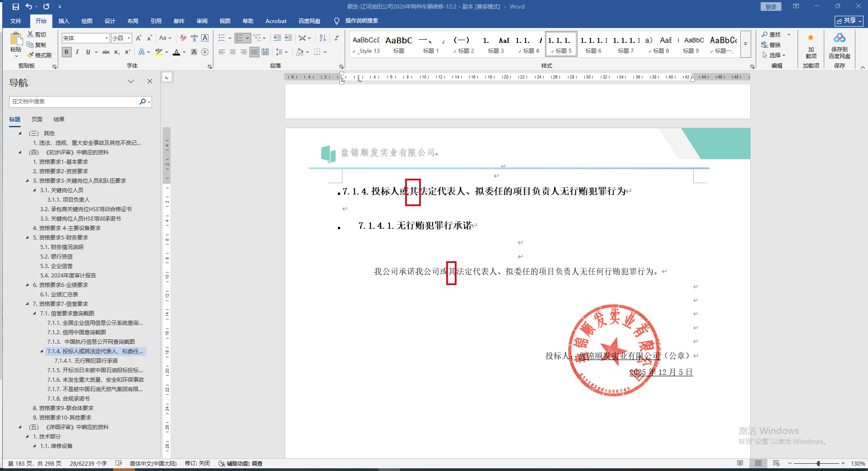
Task: Click the Phonetic Guide (wén) icon
Action: pyautogui.click(x=194, y=38)
